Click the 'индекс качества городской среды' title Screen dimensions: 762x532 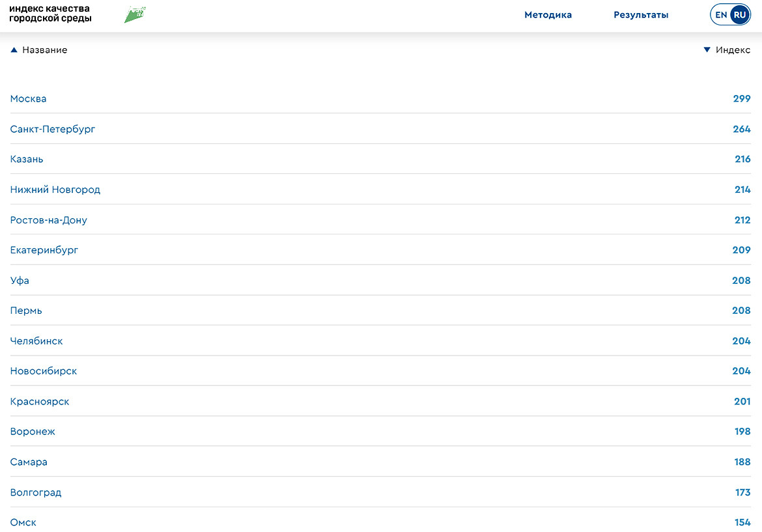coord(50,14)
